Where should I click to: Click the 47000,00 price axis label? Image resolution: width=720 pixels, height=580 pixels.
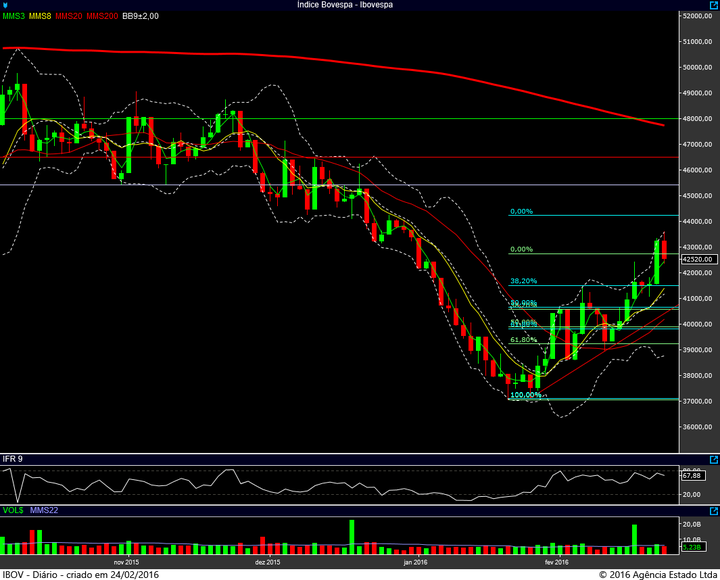pos(698,144)
